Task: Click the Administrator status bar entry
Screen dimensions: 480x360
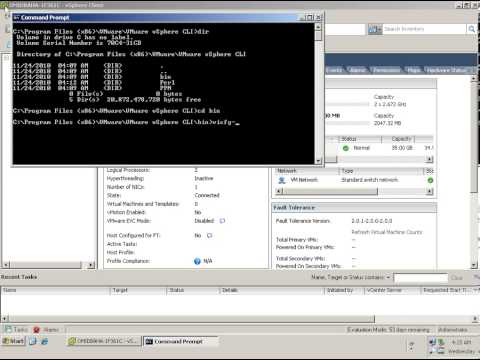Action: tap(452, 330)
